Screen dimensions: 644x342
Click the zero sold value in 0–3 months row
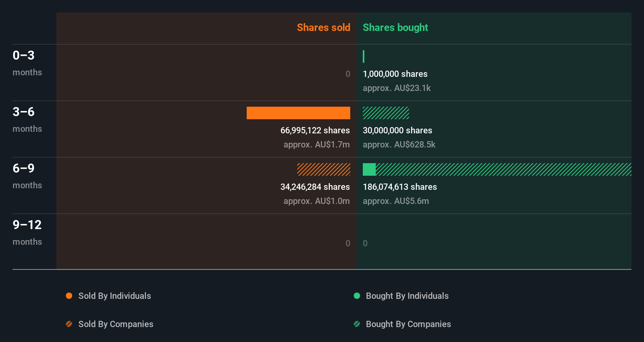[348, 74]
